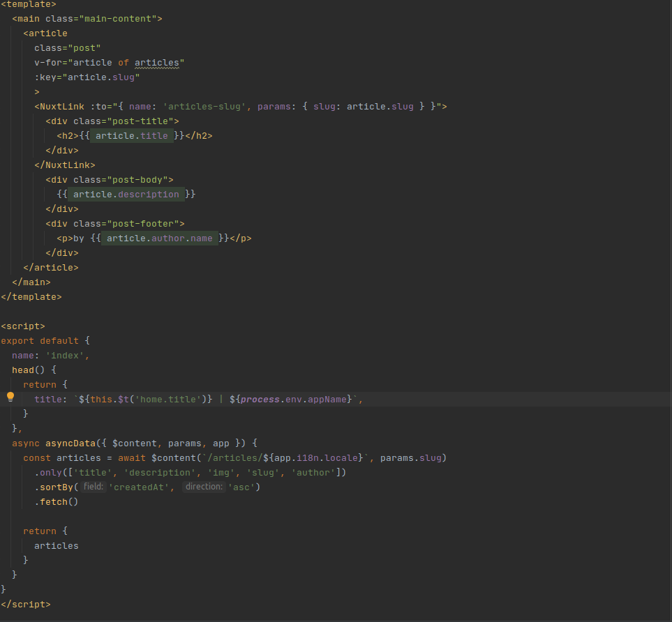This screenshot has width=672, height=622.
Task: Click the closing </template> tag
Action: click(31, 297)
